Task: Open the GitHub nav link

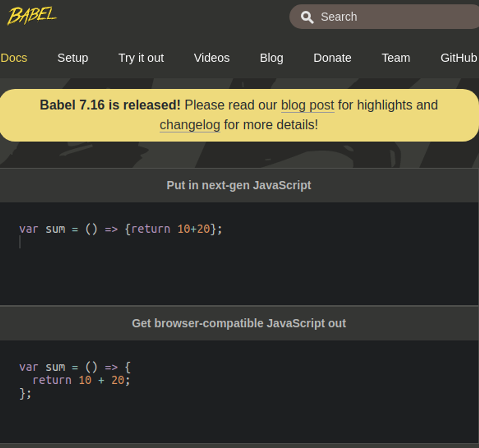Action: point(459,58)
